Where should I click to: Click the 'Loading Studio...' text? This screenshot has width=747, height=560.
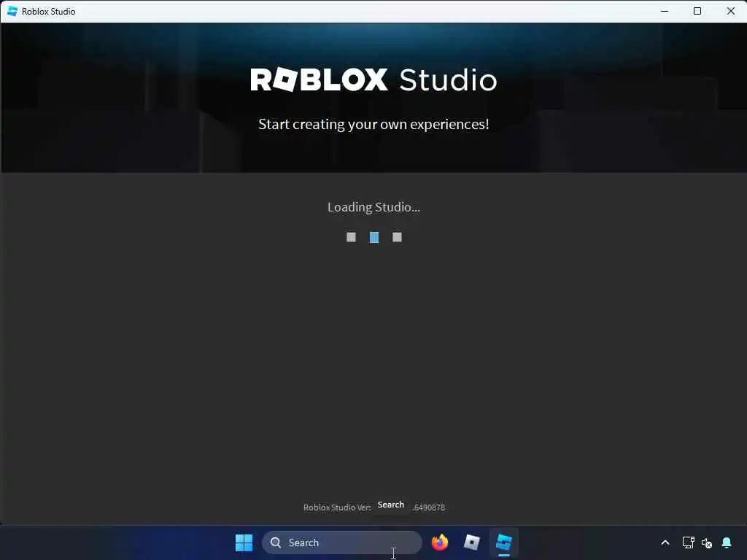tap(373, 207)
